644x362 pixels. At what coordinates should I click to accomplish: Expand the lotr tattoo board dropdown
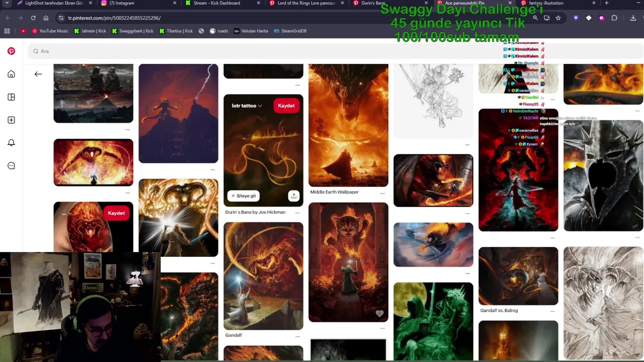[x=247, y=106]
